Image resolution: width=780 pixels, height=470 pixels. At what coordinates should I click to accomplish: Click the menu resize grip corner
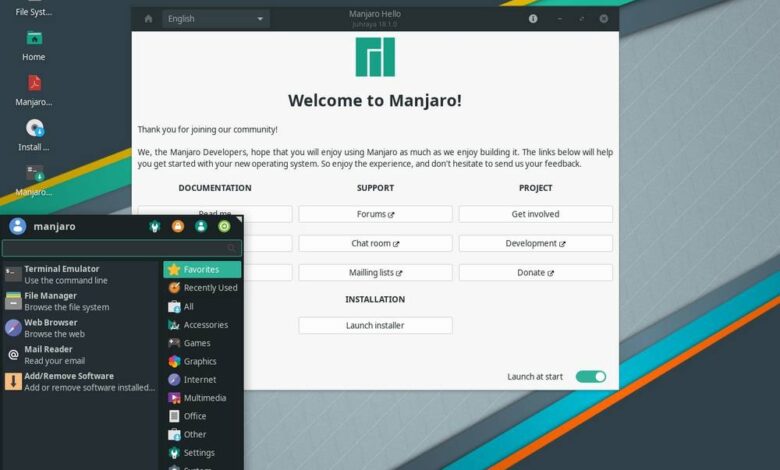click(239, 219)
